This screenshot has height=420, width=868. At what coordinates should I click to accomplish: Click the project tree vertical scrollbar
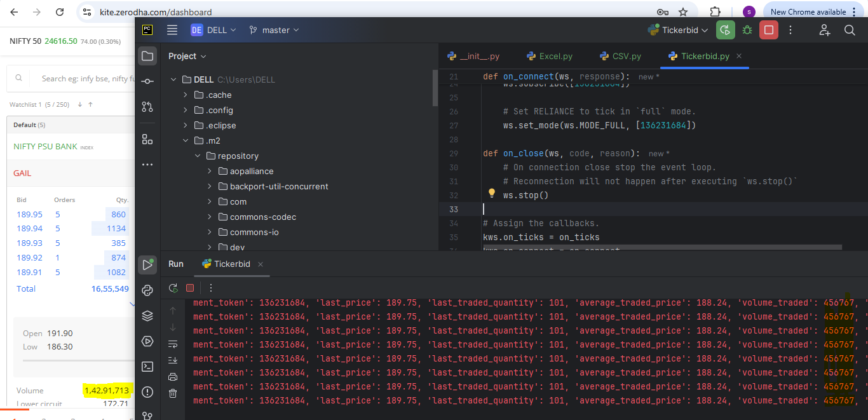435,88
